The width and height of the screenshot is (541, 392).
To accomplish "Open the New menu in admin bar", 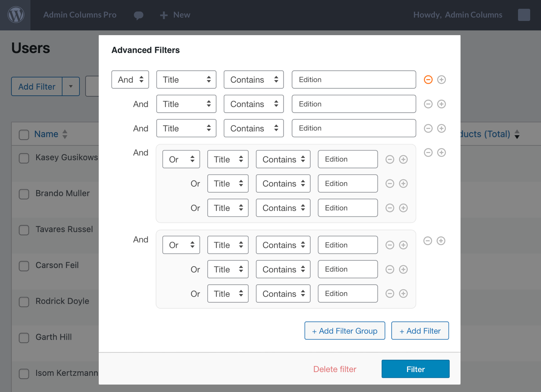I will (175, 15).
